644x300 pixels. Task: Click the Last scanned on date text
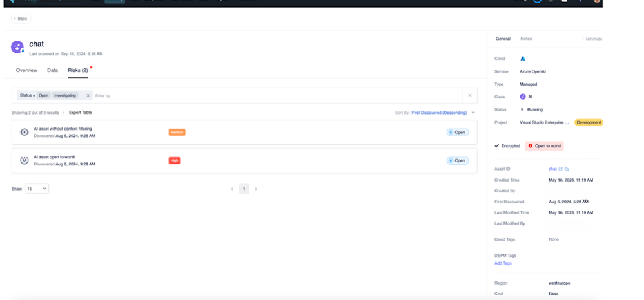click(66, 54)
